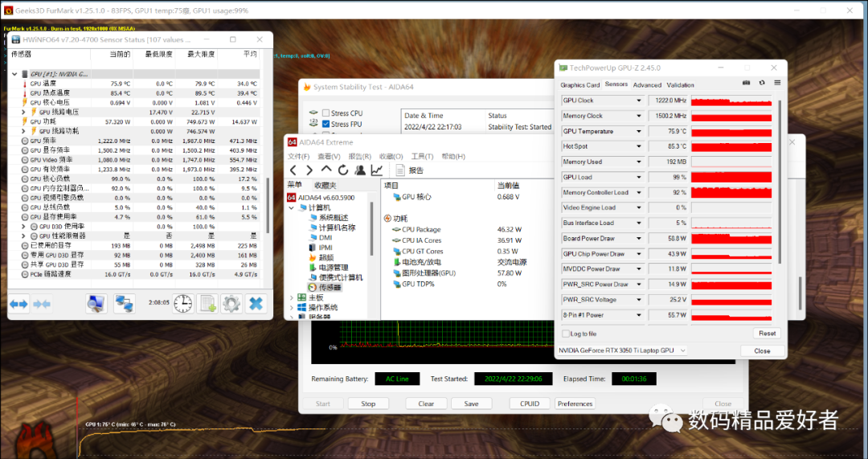Expand GPU 性能限制器 row in HWiNFO
Image resolution: width=868 pixels, height=459 pixels.
pos(24,236)
